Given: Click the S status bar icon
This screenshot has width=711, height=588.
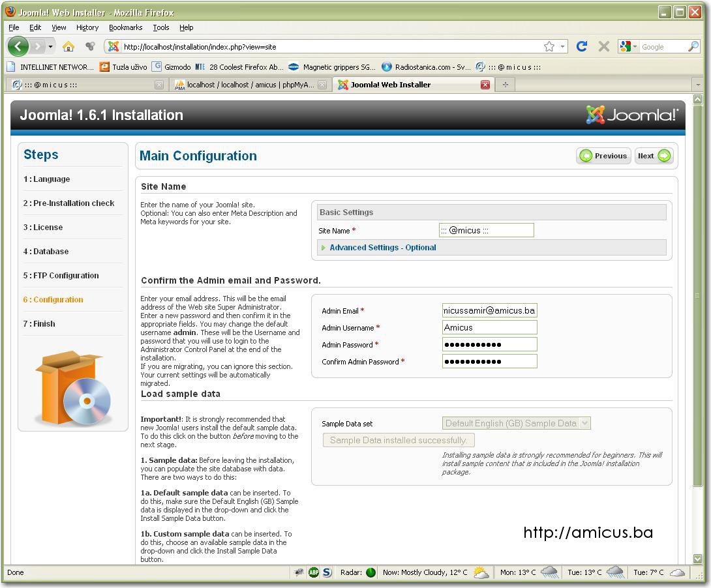Looking at the screenshot, I should 327,572.
